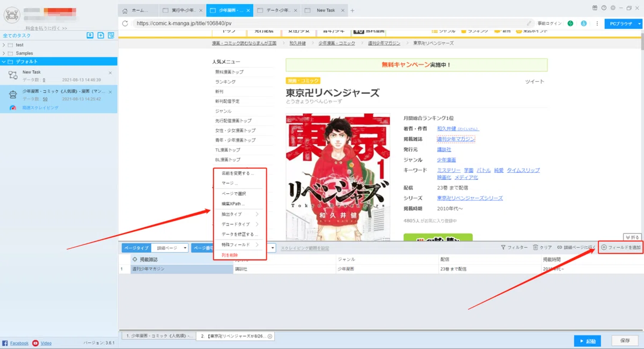Close the 実行中-少年 tab
This screenshot has height=349, width=644.
(201, 11)
